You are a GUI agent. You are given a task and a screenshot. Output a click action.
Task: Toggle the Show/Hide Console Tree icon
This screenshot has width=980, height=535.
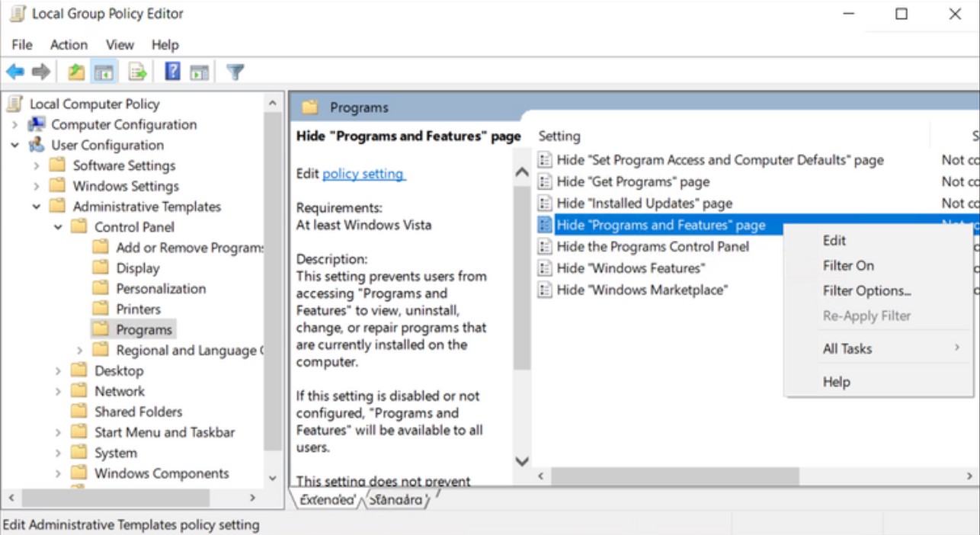pyautogui.click(x=104, y=72)
